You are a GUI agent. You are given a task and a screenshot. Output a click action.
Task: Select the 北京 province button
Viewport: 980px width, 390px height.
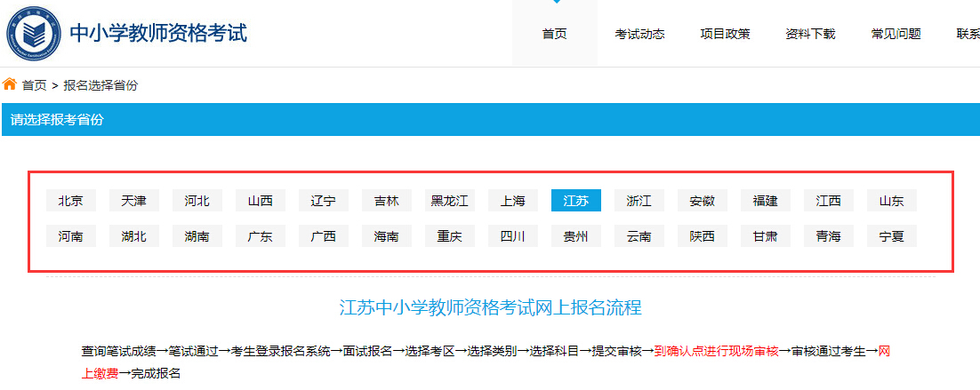pos(71,201)
